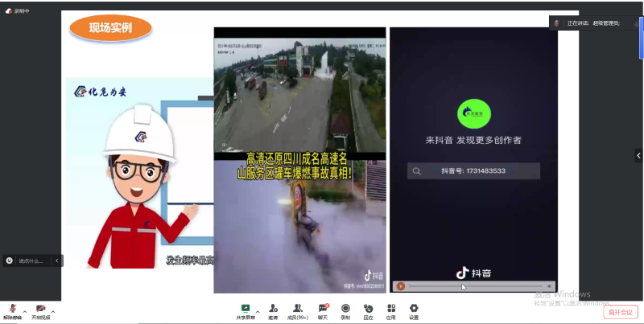
Task: Expand the right side panel arrow
Action: point(638,155)
